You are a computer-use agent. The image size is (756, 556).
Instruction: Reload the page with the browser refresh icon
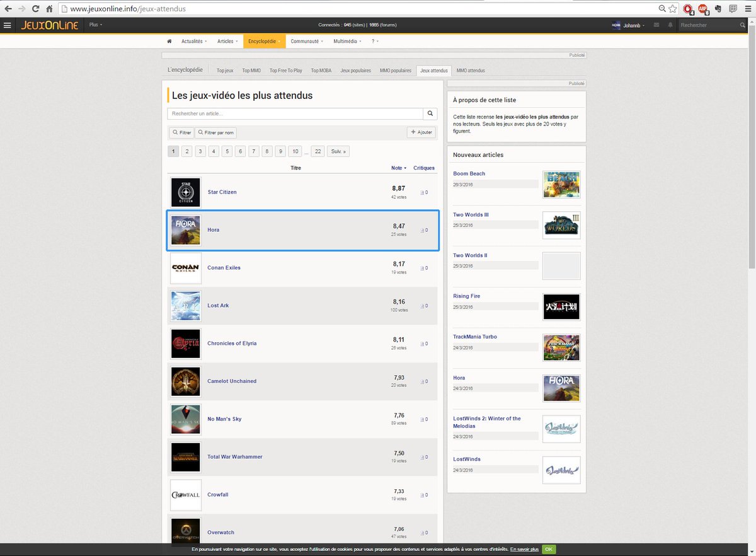[35, 9]
